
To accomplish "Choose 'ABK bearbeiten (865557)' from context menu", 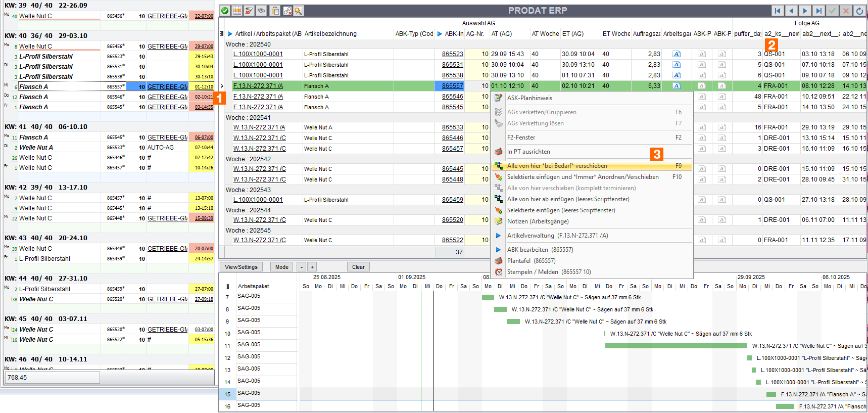I will click(540, 250).
